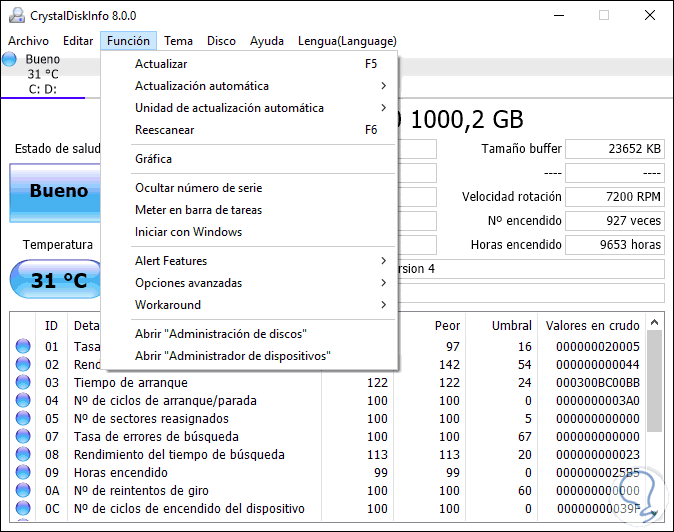Open the Disco menu
674x532 pixels.
click(x=221, y=41)
